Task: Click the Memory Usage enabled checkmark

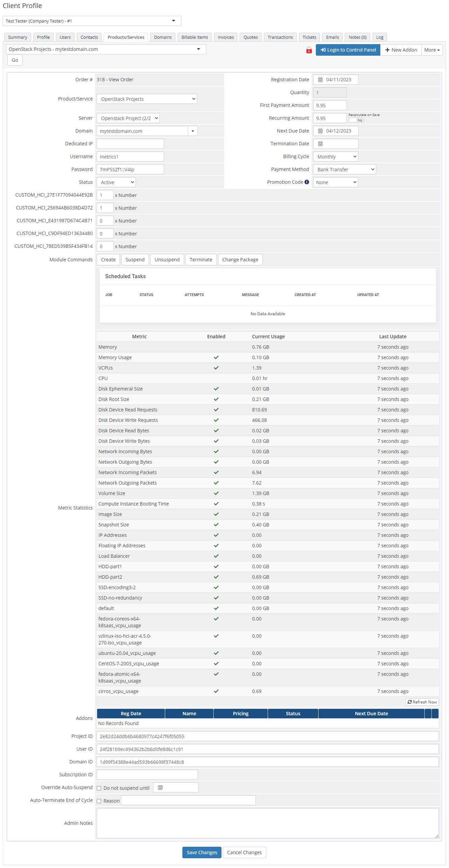Action: [216, 357]
